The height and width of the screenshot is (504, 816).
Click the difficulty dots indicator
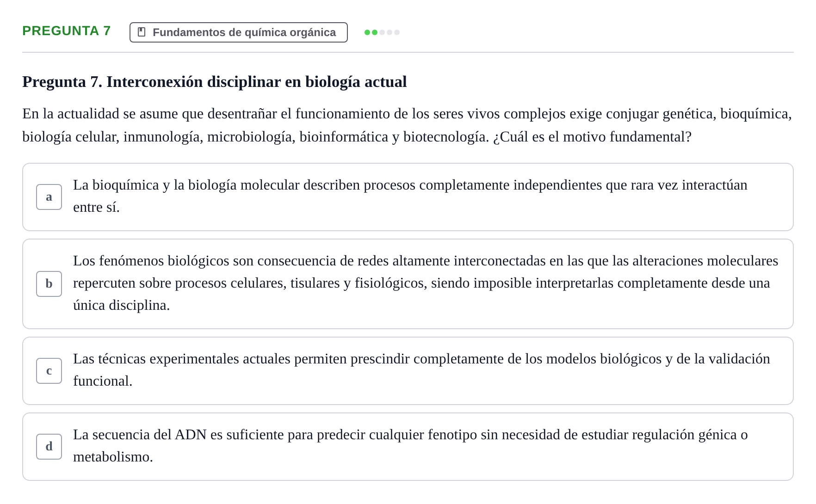pyautogui.click(x=382, y=32)
